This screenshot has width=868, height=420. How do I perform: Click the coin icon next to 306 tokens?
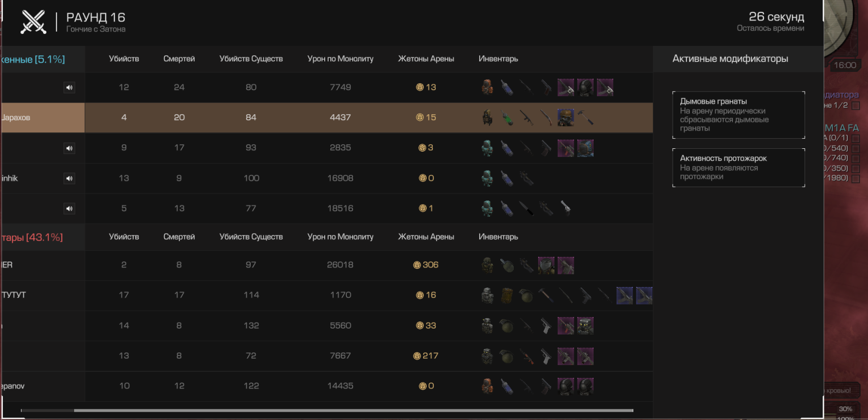click(x=417, y=265)
